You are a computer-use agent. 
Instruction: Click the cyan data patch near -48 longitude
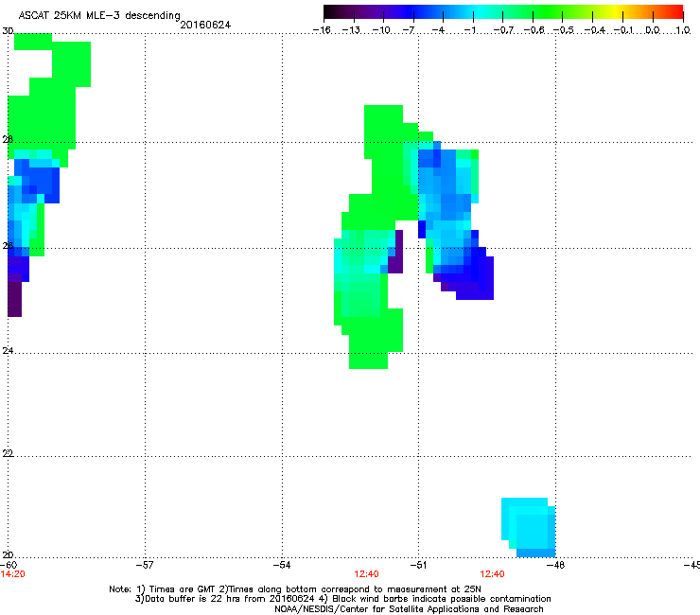[x=529, y=527]
